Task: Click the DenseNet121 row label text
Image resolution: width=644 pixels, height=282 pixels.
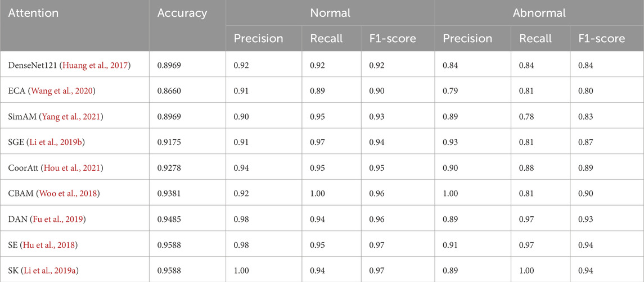Action: (x=30, y=66)
